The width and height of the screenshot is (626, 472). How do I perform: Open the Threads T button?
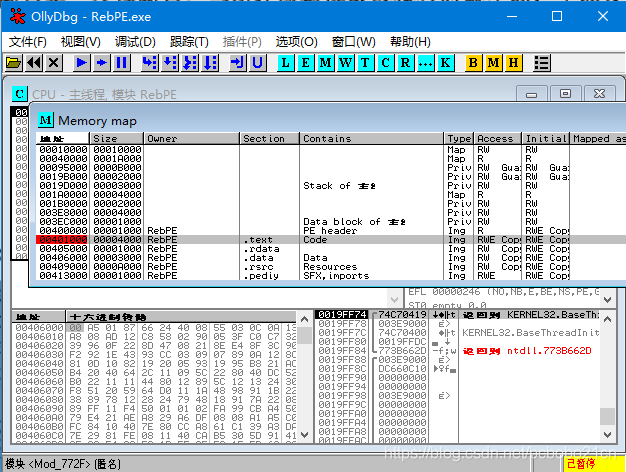pyautogui.click(x=365, y=63)
